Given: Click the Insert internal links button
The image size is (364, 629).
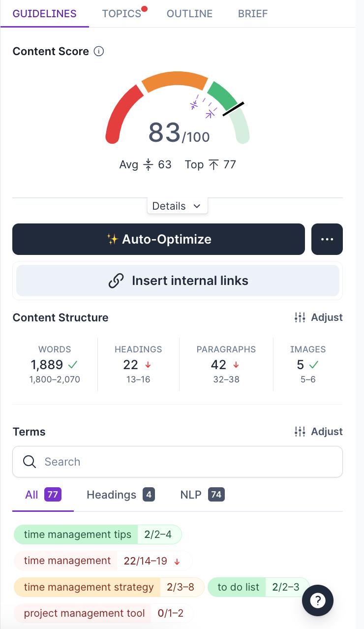Looking at the screenshot, I should 178,281.
